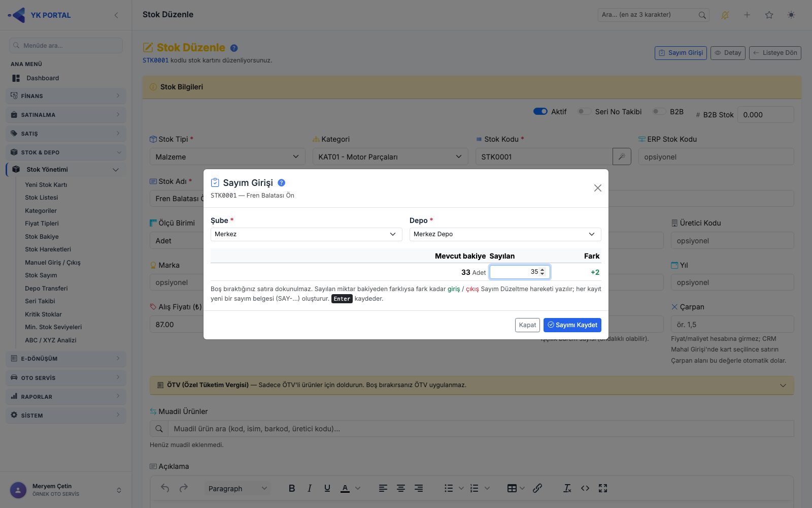Collapse sidebar with the left chevron
Viewport: 812px width, 508px height.
[x=116, y=15]
